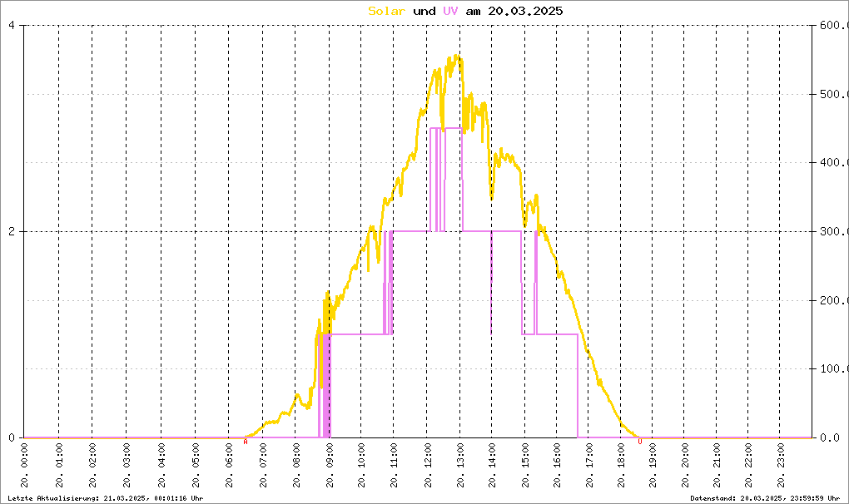
Task: Click the yellow Solar legend word in title
Action: (386, 11)
